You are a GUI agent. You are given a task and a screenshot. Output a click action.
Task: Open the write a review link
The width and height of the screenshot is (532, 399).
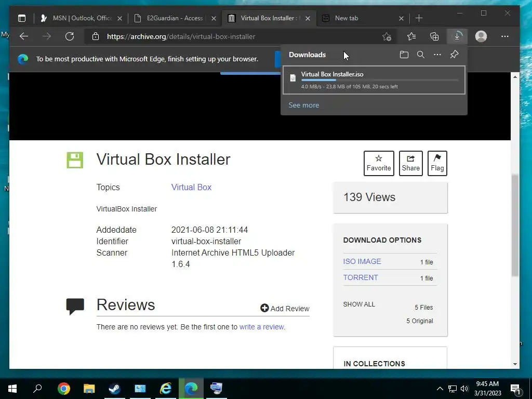(262, 327)
